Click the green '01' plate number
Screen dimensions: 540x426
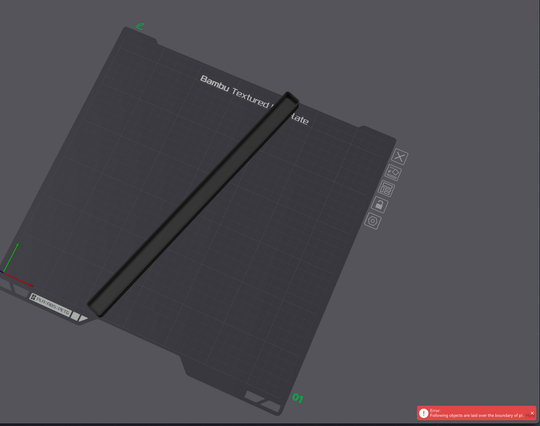(298, 398)
